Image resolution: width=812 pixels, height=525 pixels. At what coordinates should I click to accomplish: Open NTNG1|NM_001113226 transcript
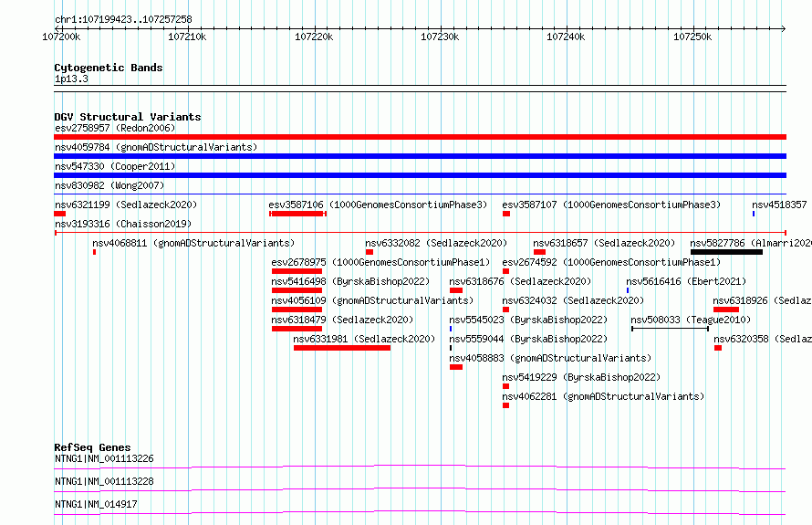click(x=104, y=458)
